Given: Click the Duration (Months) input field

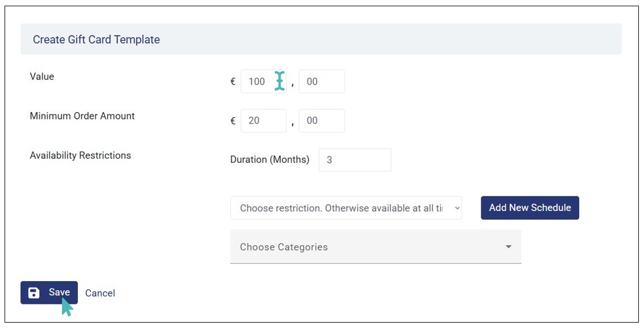Looking at the screenshot, I should tap(355, 160).
